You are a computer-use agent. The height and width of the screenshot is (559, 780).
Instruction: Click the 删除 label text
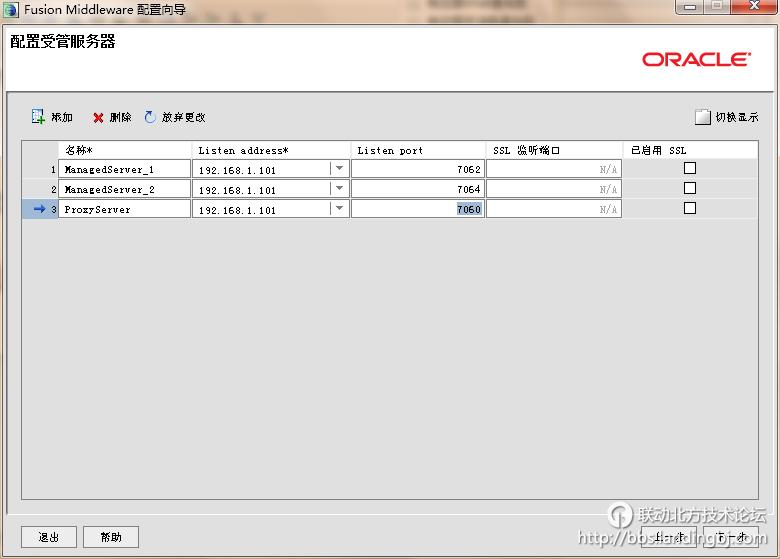tap(120, 117)
